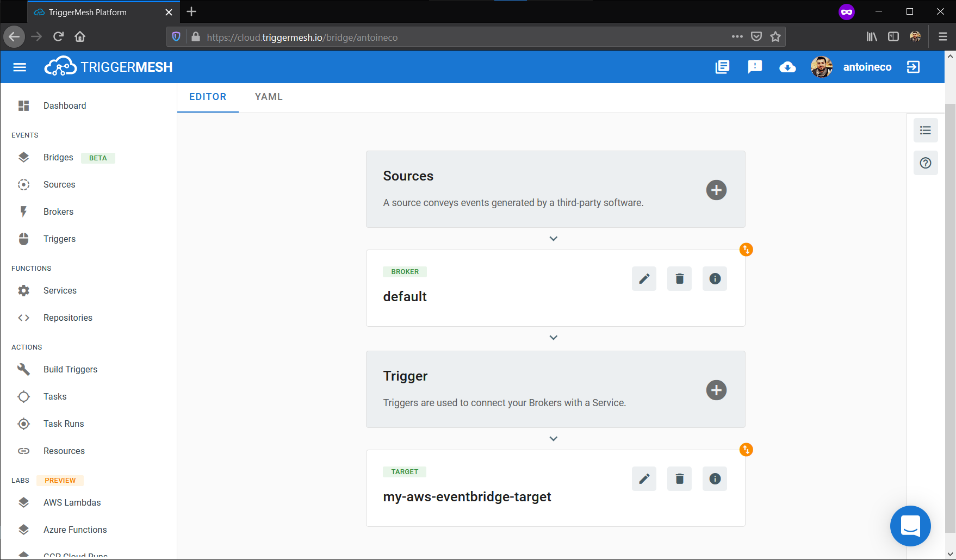Go back in browser history
The image size is (956, 560).
[14, 36]
